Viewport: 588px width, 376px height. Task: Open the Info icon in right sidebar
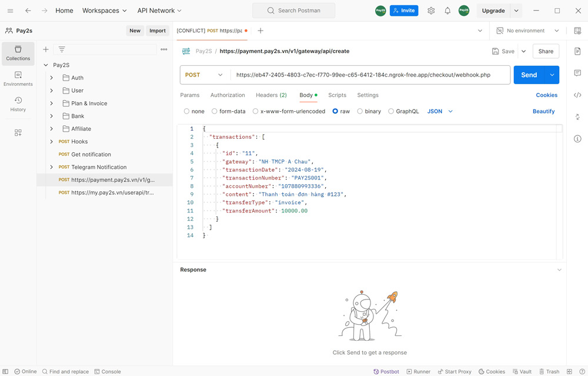tap(577, 139)
